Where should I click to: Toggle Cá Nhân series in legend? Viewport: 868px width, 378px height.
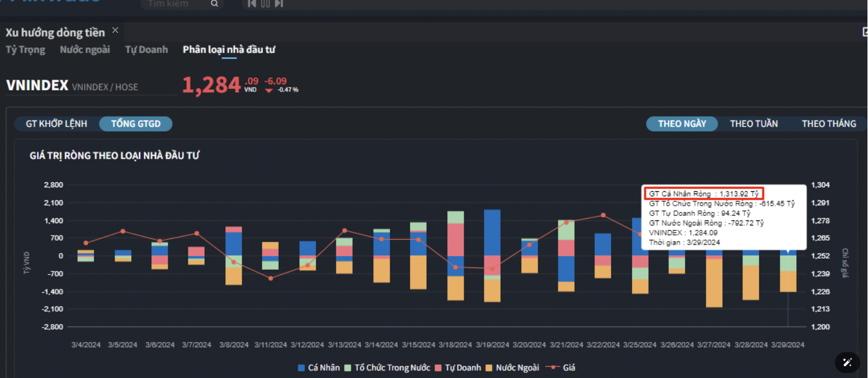coord(319,368)
